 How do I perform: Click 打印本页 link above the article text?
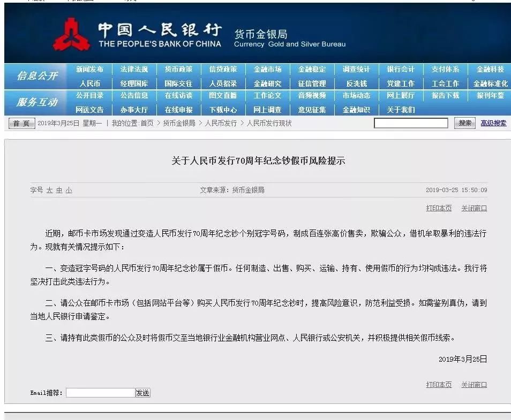pyautogui.click(x=439, y=208)
